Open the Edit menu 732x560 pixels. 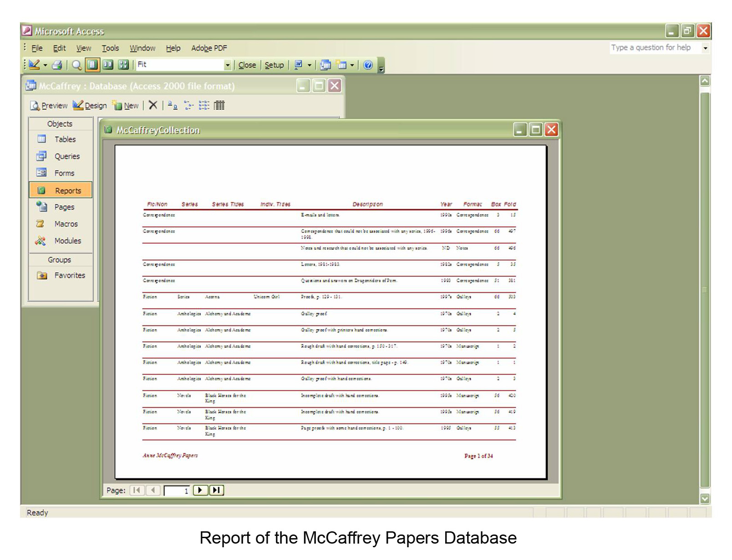(x=59, y=48)
